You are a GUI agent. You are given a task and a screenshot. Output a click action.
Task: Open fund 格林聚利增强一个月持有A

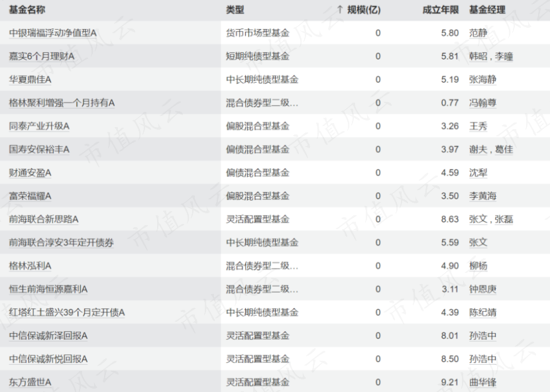click(x=62, y=103)
